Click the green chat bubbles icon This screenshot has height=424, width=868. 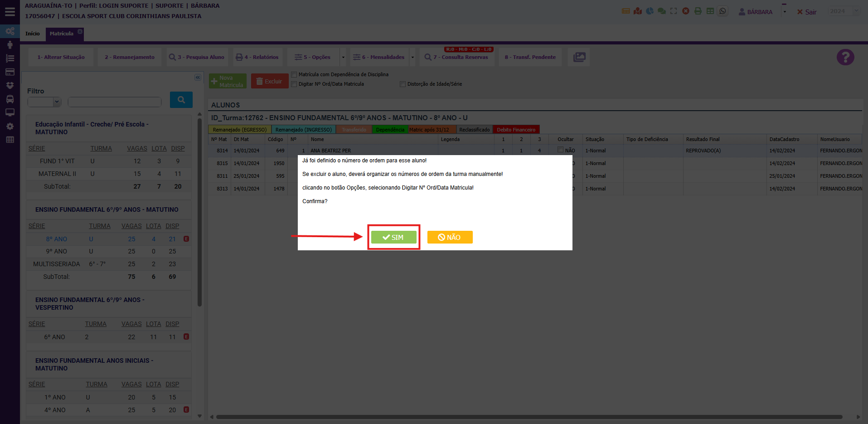[662, 11]
